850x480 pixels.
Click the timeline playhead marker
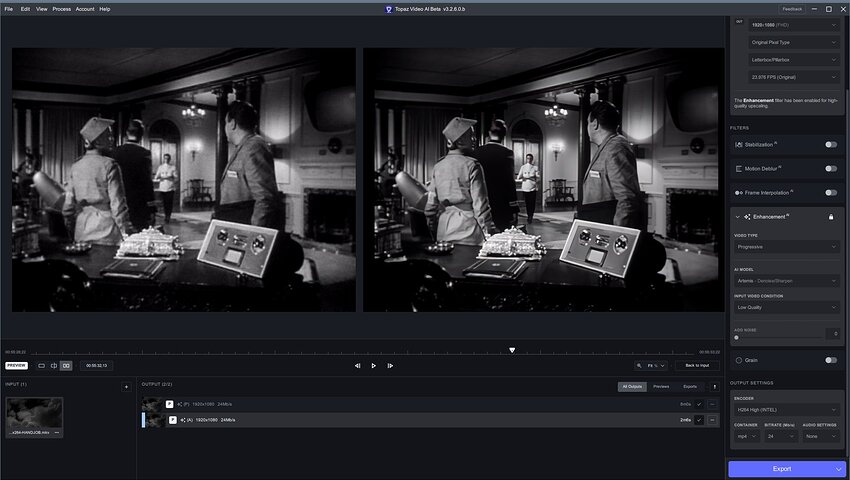click(x=512, y=350)
